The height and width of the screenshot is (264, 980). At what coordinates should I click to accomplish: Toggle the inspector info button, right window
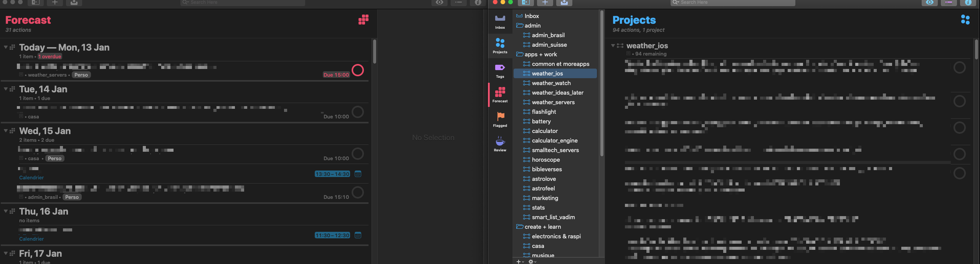pyautogui.click(x=968, y=2)
